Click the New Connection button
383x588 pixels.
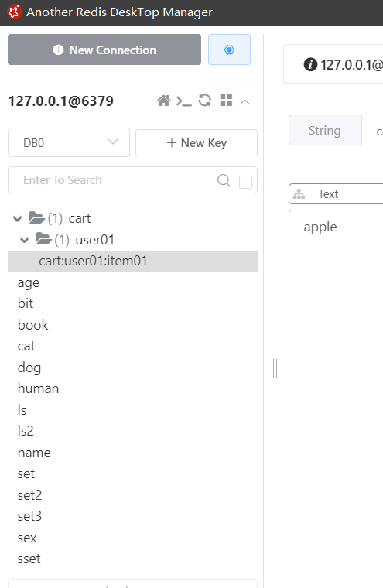coord(104,50)
